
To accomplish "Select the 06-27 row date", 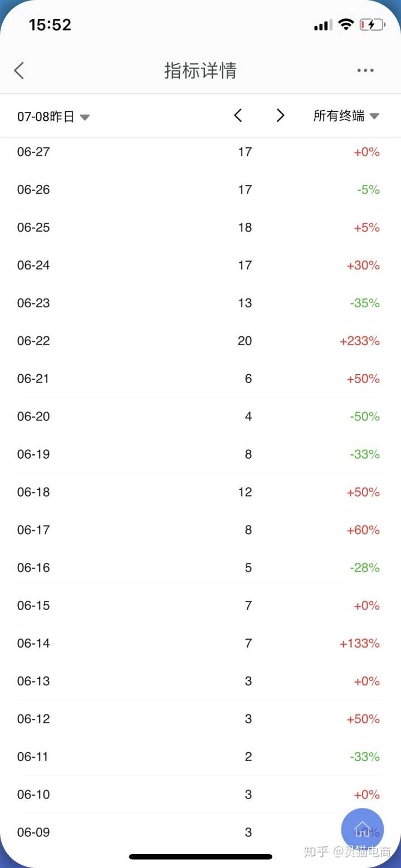I will pyautogui.click(x=33, y=151).
